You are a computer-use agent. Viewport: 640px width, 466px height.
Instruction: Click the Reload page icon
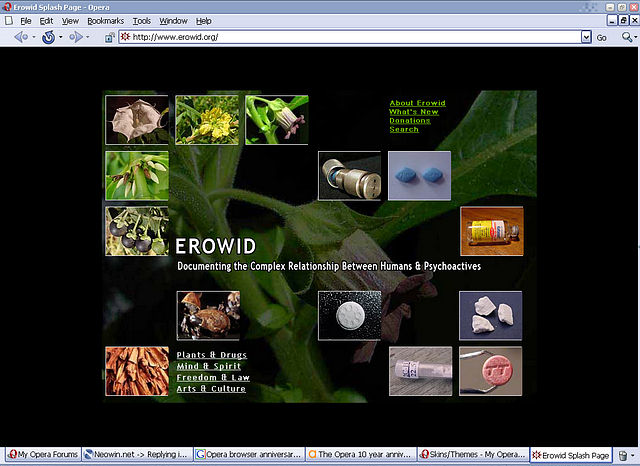[x=49, y=37]
